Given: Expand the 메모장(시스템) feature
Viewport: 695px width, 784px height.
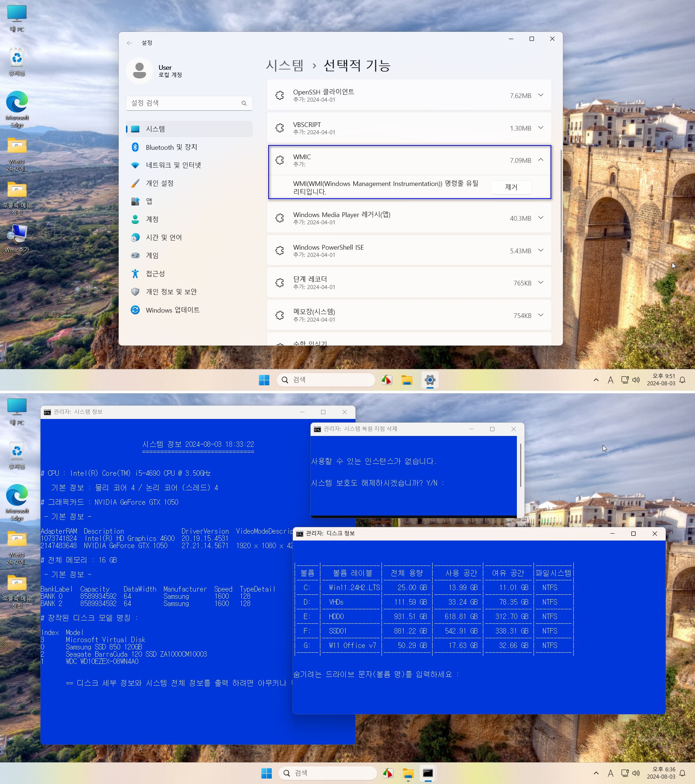Looking at the screenshot, I should pos(541,315).
